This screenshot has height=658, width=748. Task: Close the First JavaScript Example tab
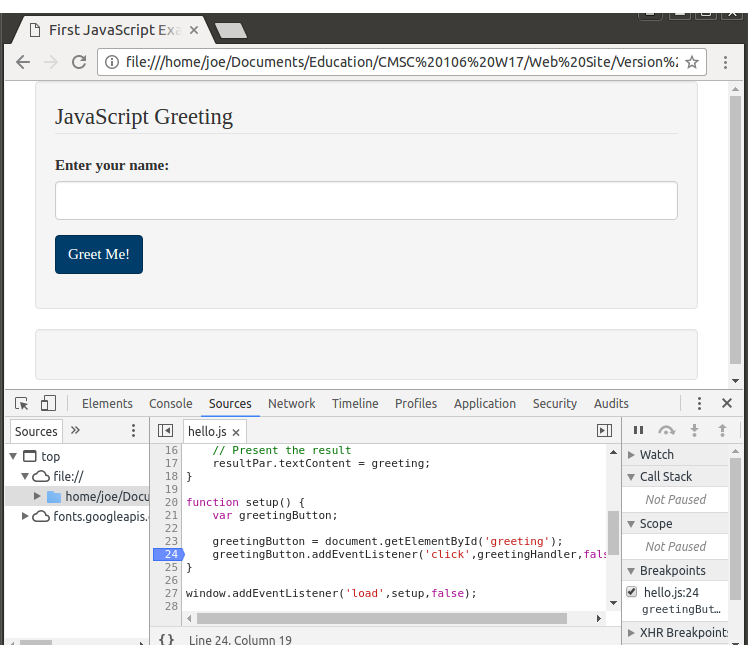point(194,31)
